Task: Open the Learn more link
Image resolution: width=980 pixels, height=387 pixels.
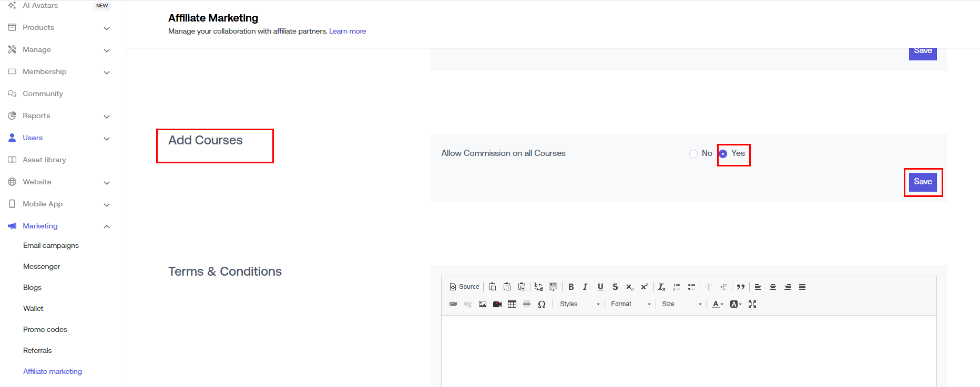Action: click(x=348, y=32)
